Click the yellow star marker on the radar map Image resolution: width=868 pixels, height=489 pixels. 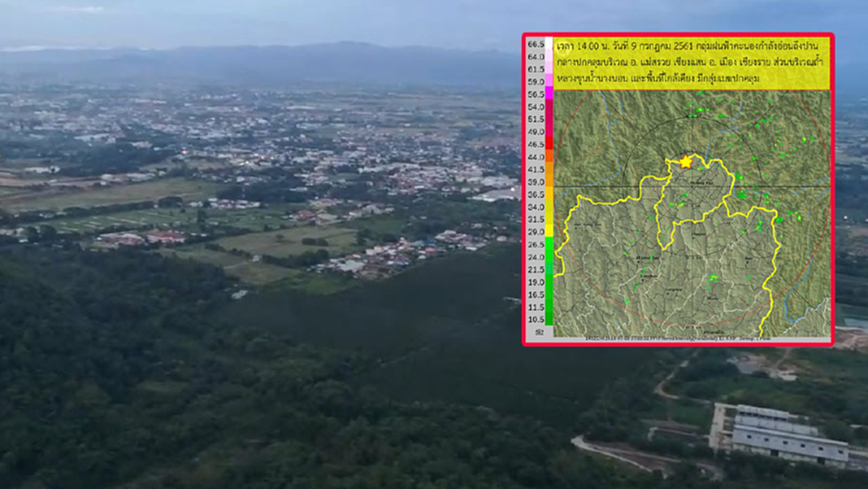[x=686, y=162]
